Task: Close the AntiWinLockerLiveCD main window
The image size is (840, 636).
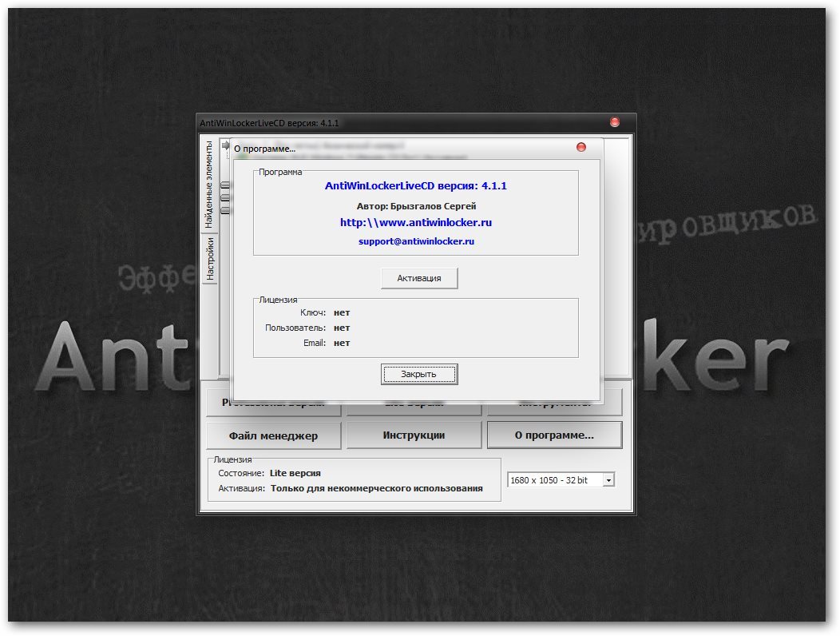Action: (x=614, y=122)
